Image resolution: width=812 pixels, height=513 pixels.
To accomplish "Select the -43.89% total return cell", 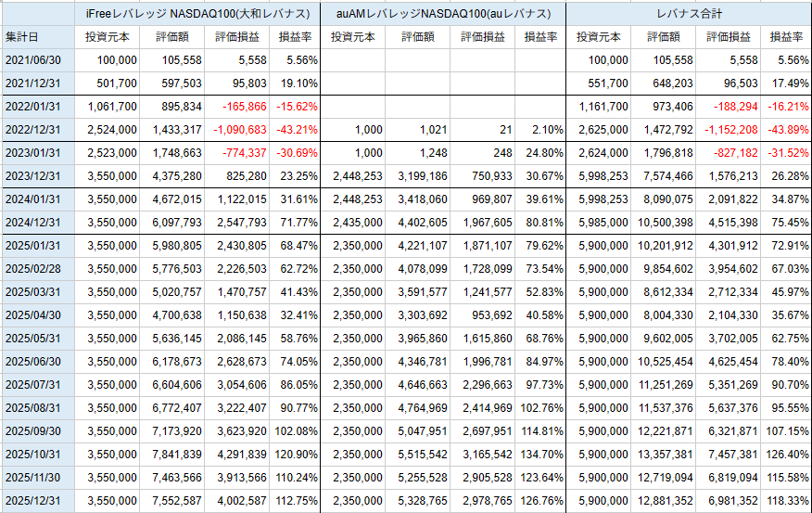I will [785, 130].
